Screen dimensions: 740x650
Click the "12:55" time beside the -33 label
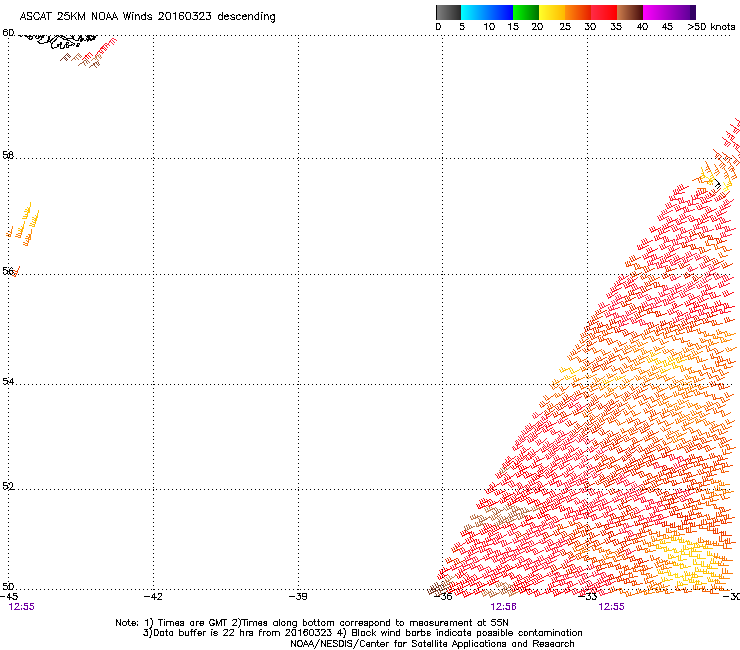tap(611, 607)
